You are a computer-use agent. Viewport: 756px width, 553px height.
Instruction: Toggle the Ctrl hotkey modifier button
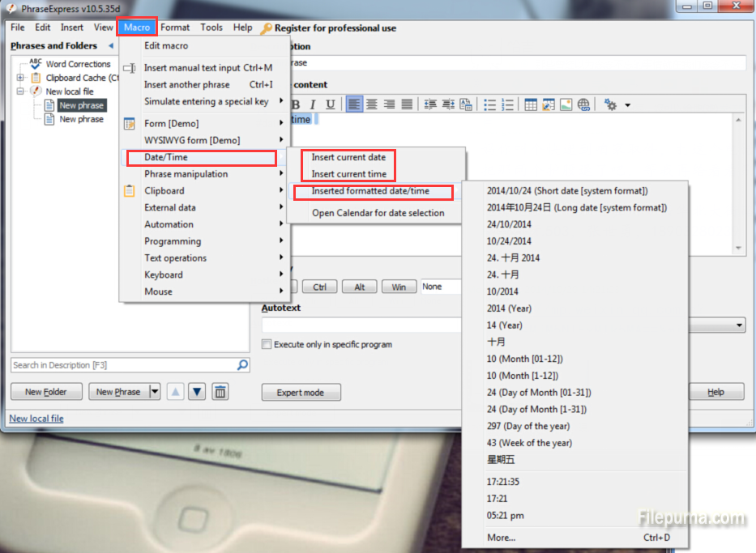(320, 287)
